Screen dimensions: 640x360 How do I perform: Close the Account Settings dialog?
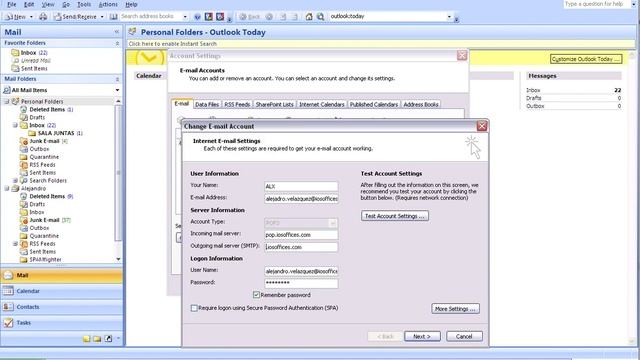coord(462,56)
